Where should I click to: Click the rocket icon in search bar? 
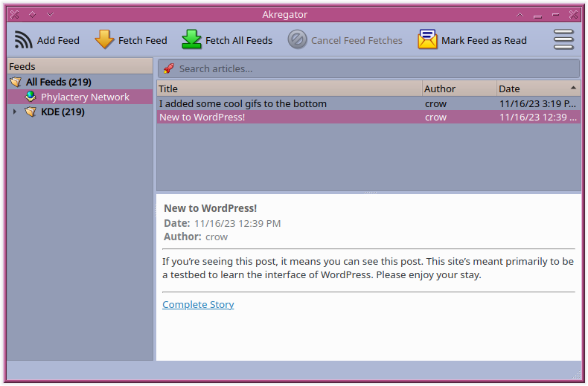169,68
